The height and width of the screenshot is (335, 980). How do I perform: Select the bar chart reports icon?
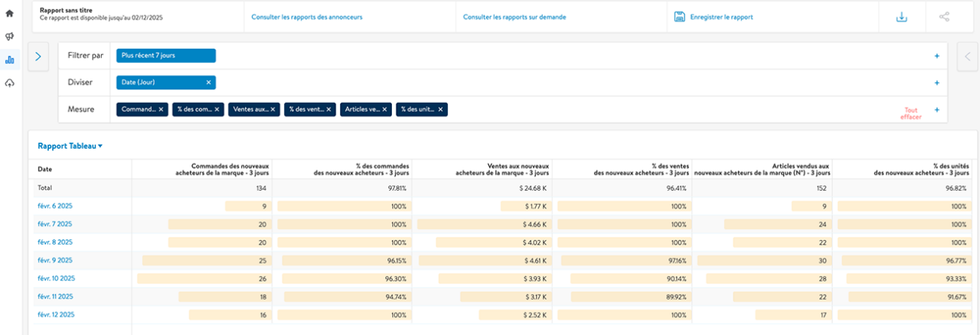pos(10,59)
